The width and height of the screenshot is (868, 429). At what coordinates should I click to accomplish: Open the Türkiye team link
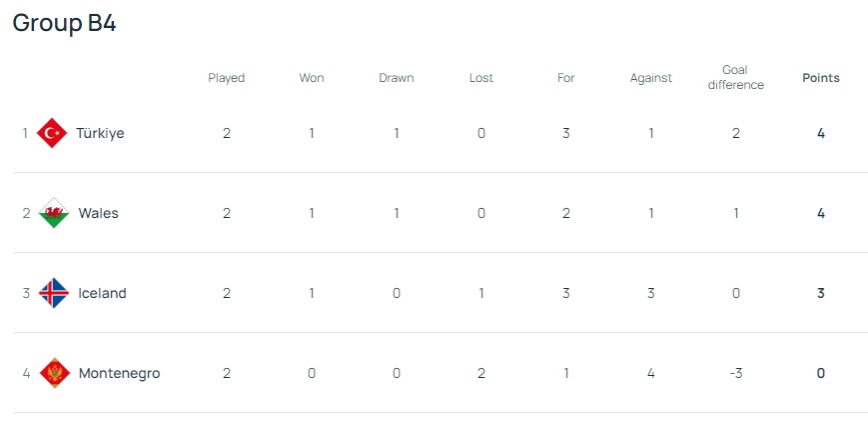point(100,133)
